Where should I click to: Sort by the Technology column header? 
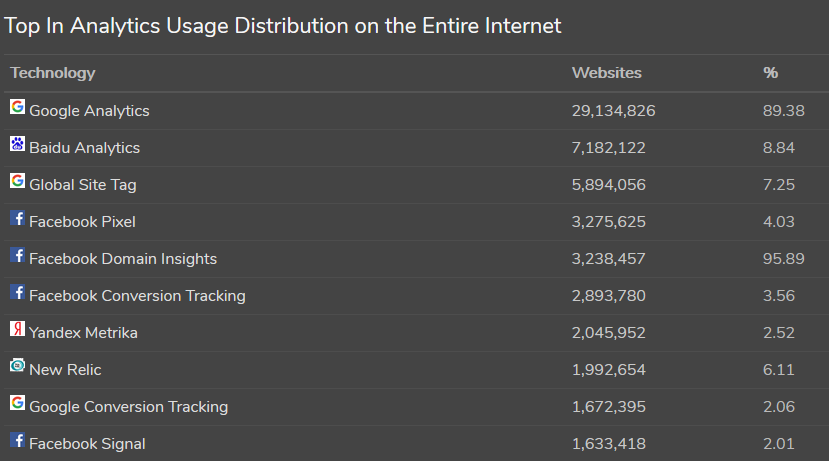click(53, 73)
